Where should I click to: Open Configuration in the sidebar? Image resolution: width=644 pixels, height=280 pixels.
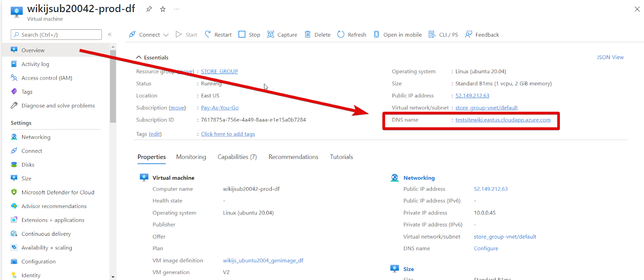(x=39, y=261)
